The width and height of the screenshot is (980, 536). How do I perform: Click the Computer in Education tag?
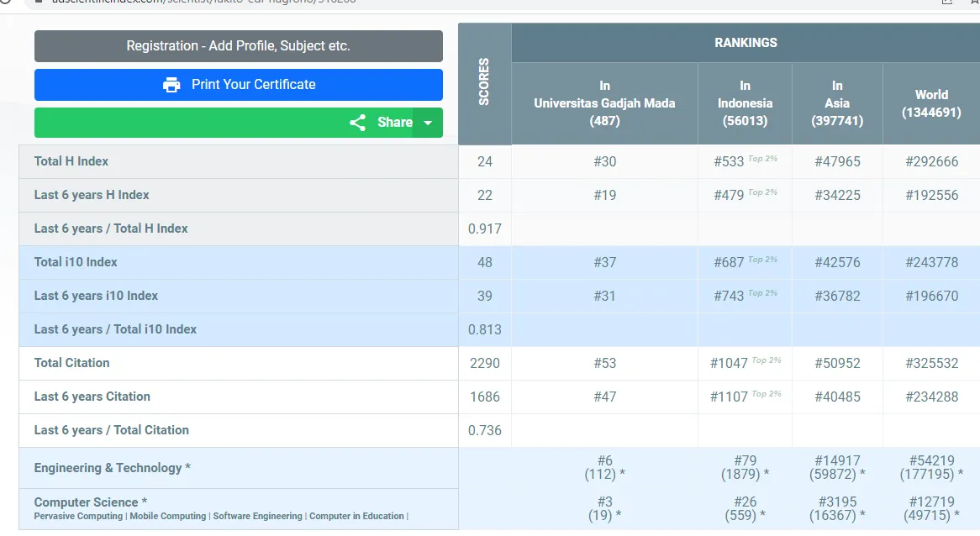click(x=356, y=516)
